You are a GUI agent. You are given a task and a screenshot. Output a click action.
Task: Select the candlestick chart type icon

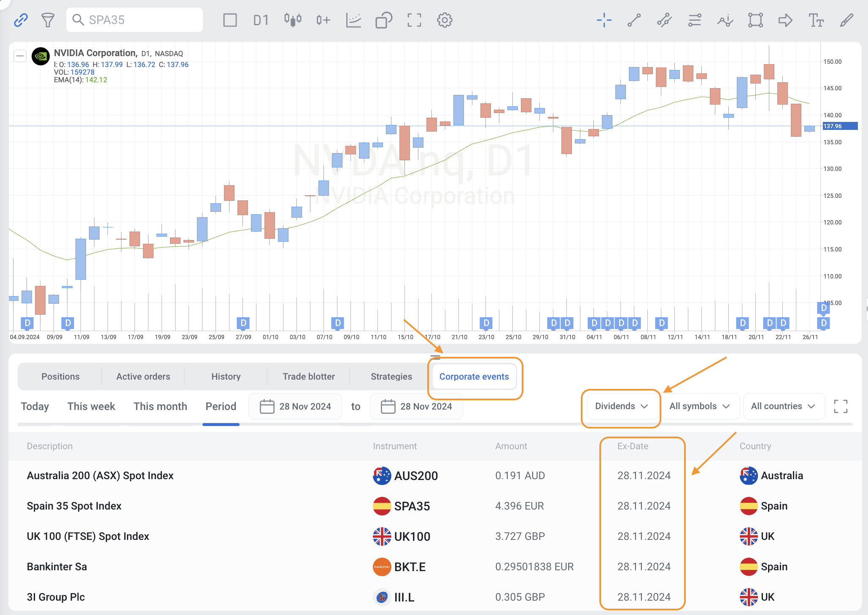tap(292, 20)
